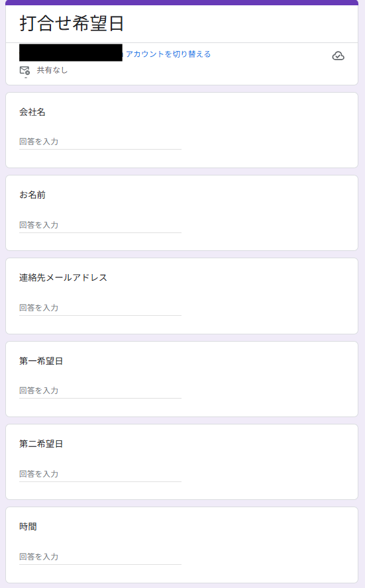Activate the 第一希望日 answer field
The height and width of the screenshot is (588, 365).
tap(100, 391)
